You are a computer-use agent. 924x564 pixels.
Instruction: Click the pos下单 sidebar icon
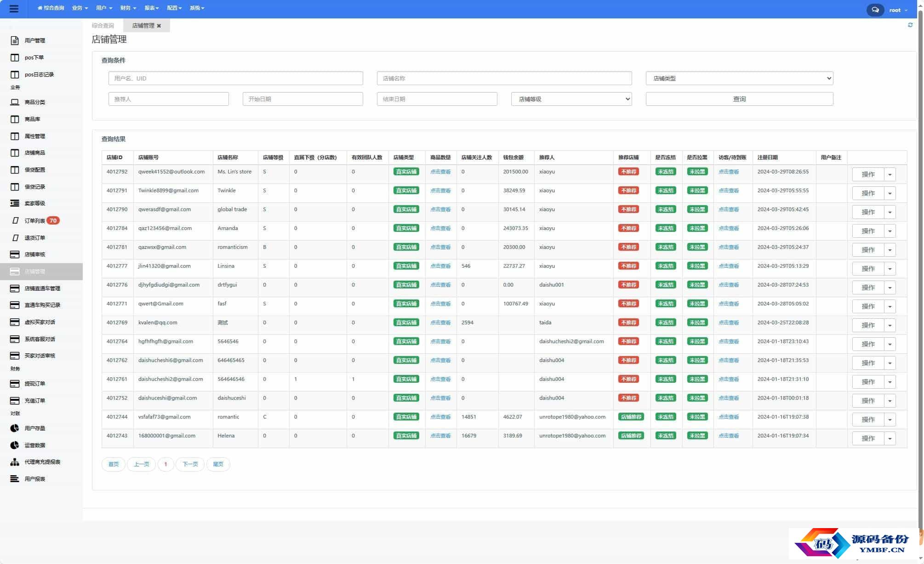click(x=15, y=58)
